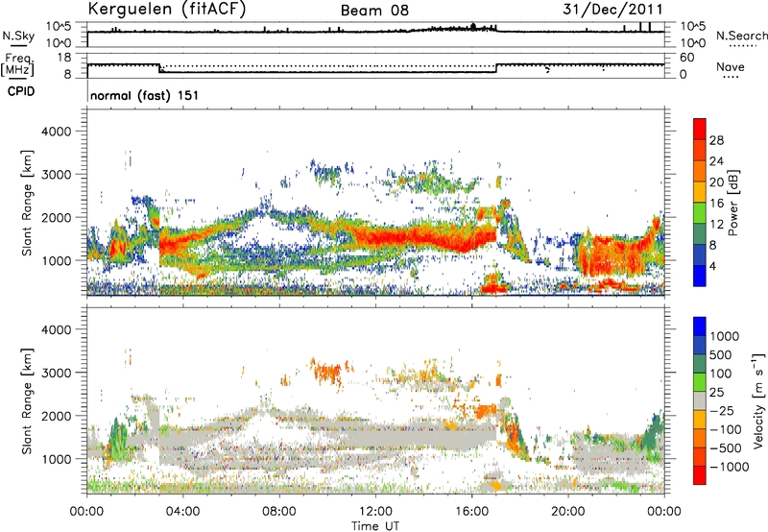
Task: Click the 'N.Sky' axis label
Action: point(18,36)
